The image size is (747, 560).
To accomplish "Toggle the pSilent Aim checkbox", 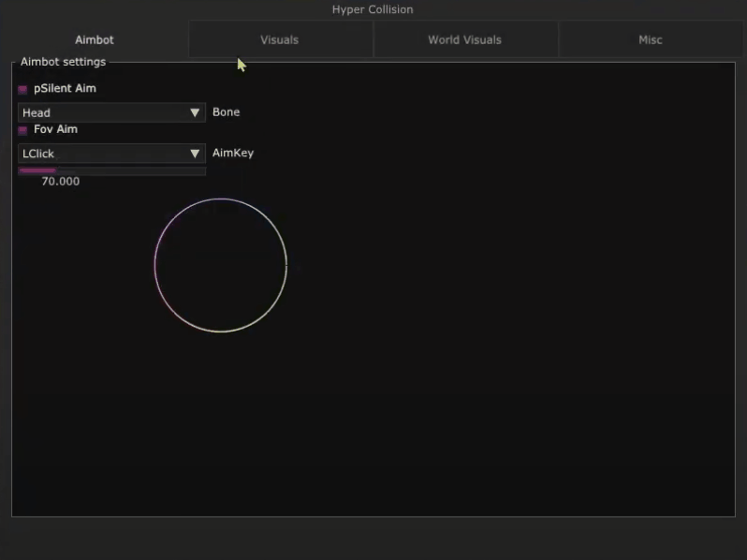I will [x=22, y=89].
